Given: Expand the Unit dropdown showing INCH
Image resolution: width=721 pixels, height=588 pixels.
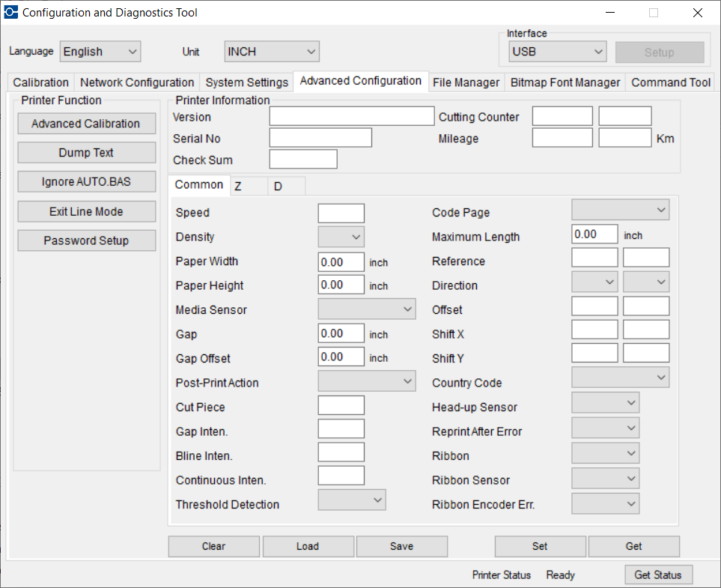Looking at the screenshot, I should (x=272, y=52).
